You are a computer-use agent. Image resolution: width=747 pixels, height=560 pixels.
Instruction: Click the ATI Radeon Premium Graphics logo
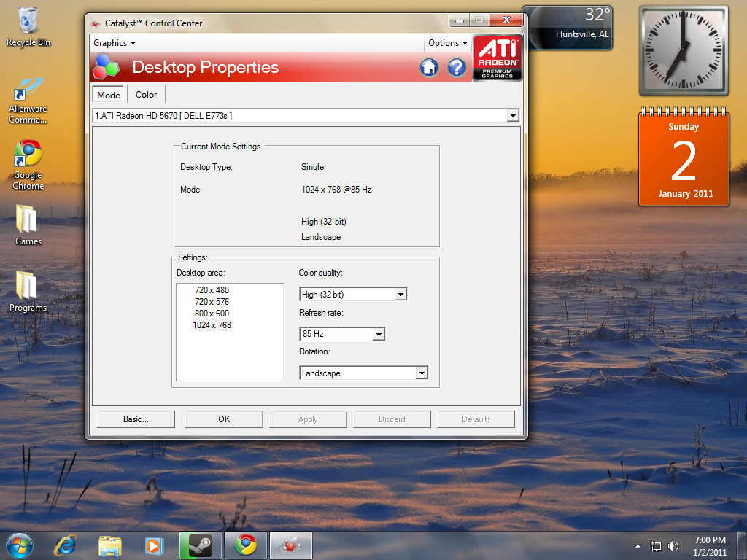(x=498, y=58)
